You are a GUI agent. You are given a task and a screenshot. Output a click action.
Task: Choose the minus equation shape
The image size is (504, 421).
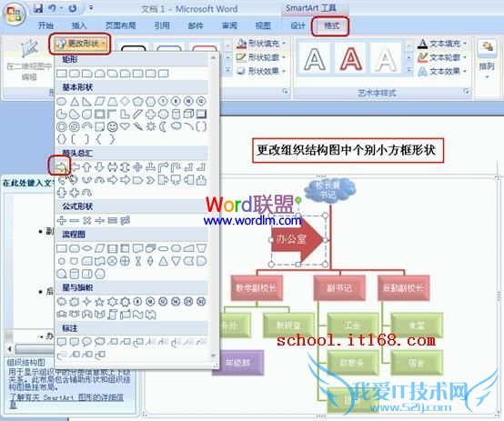pos(75,220)
